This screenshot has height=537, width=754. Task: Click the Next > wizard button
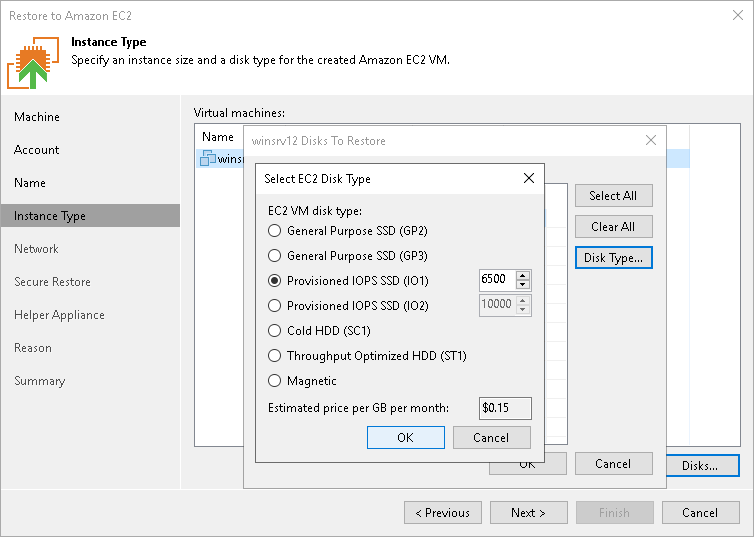click(528, 512)
